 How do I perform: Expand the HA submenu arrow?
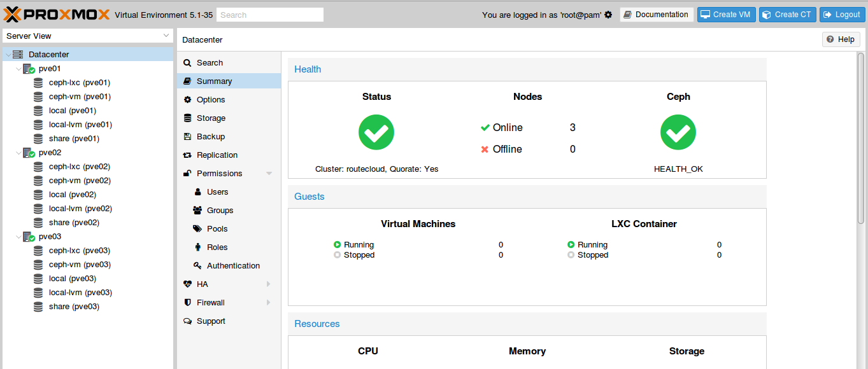(269, 284)
